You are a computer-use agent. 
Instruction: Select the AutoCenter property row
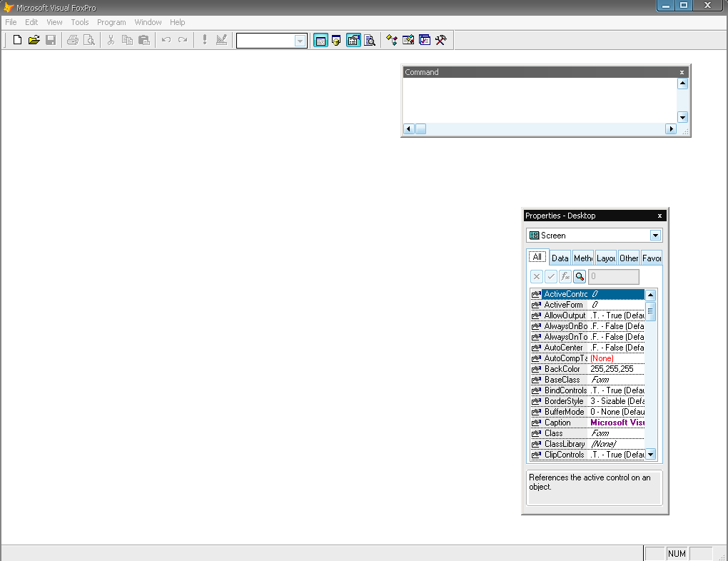pos(588,348)
